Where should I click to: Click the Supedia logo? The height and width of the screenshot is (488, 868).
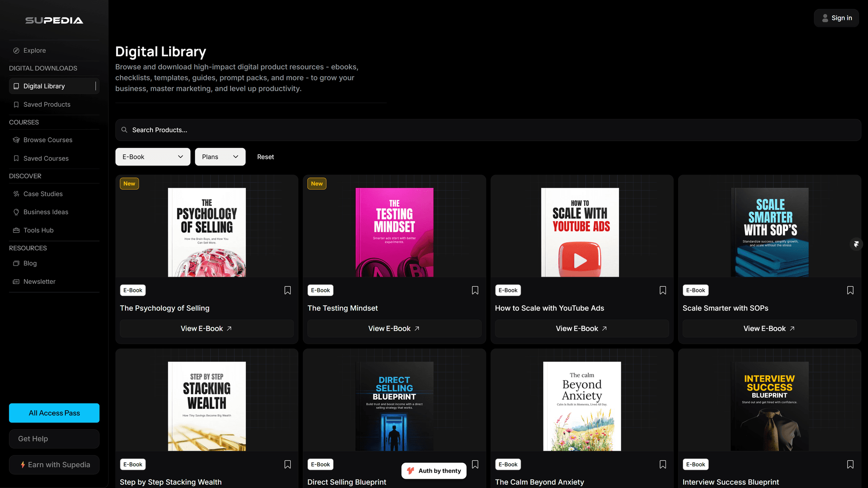point(54,19)
